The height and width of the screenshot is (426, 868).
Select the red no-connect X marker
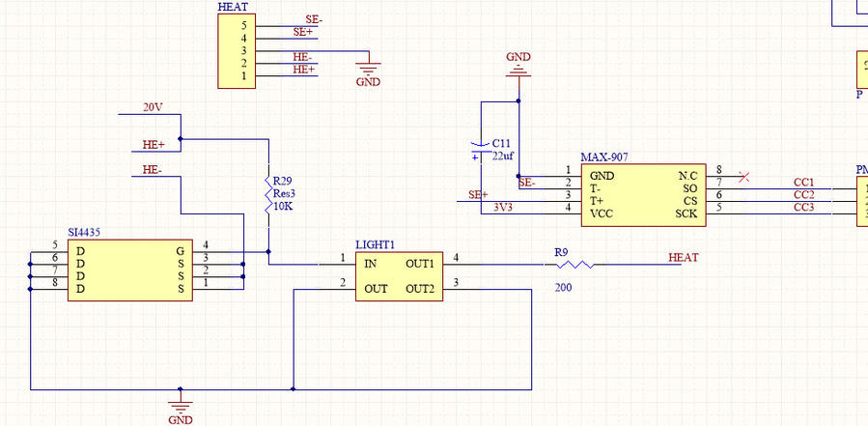[x=742, y=177]
